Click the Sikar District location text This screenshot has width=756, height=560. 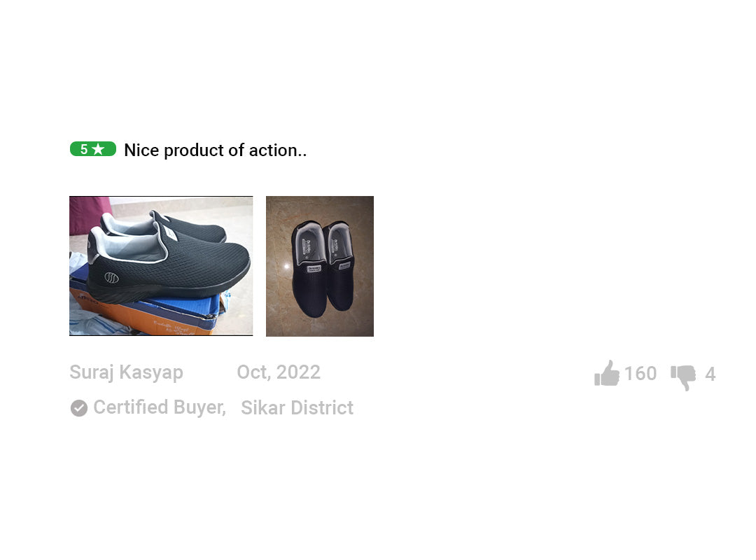[x=297, y=408]
